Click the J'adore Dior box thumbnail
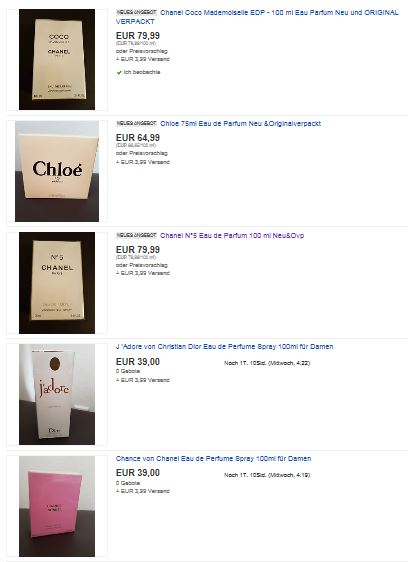 click(57, 394)
